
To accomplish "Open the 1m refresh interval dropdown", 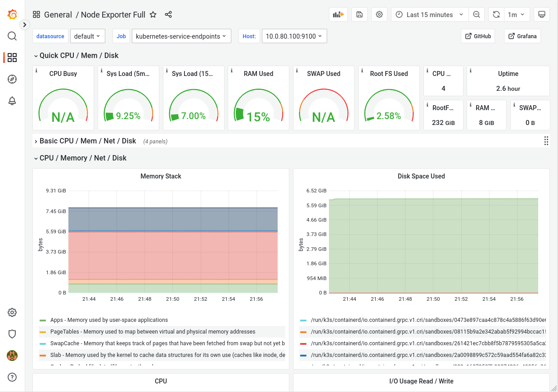I will (x=517, y=14).
